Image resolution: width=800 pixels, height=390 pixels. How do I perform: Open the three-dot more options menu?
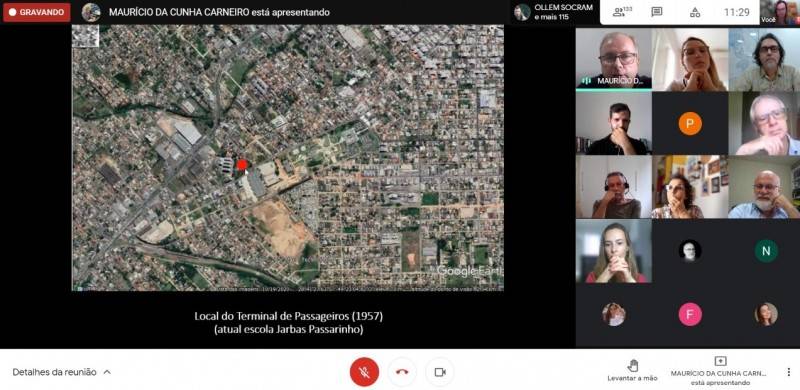(x=788, y=372)
